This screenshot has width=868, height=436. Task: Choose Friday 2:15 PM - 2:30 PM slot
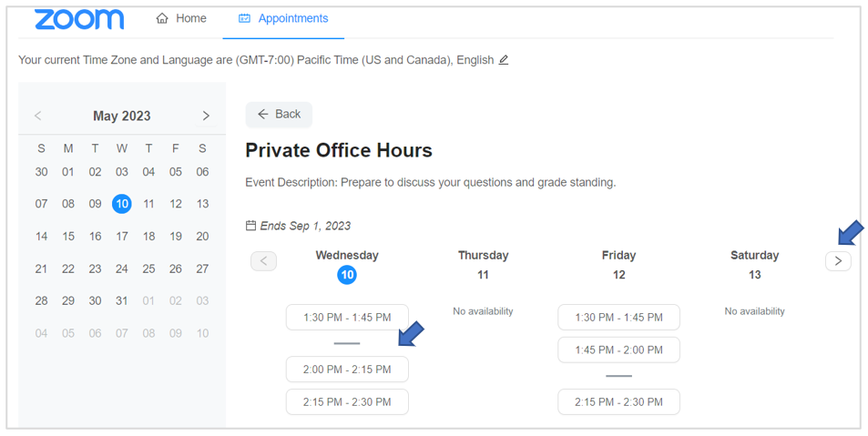tap(618, 402)
